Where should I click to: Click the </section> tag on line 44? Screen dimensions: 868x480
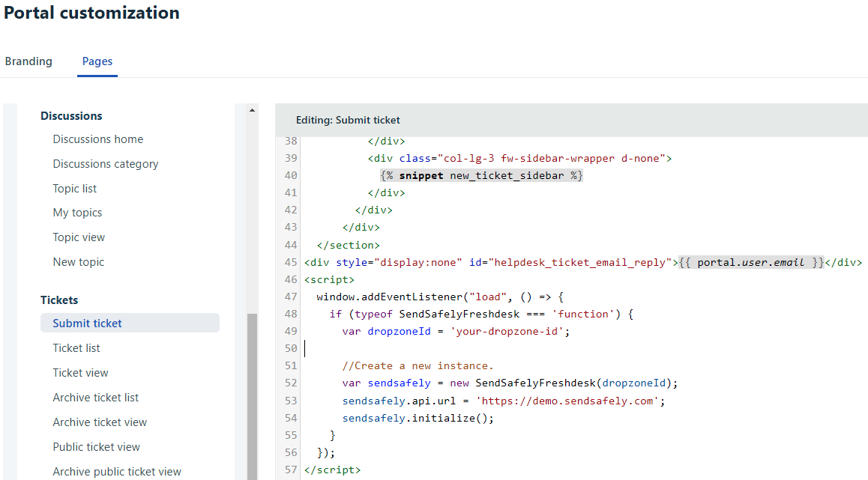(x=349, y=245)
